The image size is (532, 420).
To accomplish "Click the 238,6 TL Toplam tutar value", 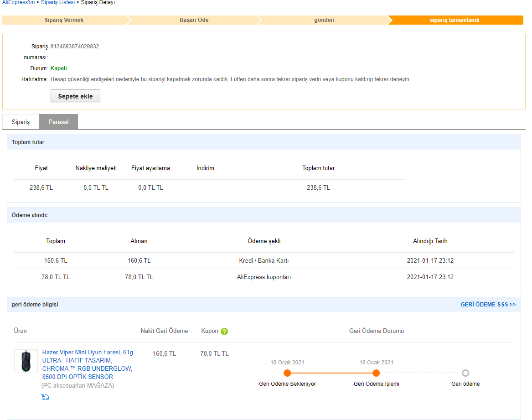I will (x=318, y=187).
